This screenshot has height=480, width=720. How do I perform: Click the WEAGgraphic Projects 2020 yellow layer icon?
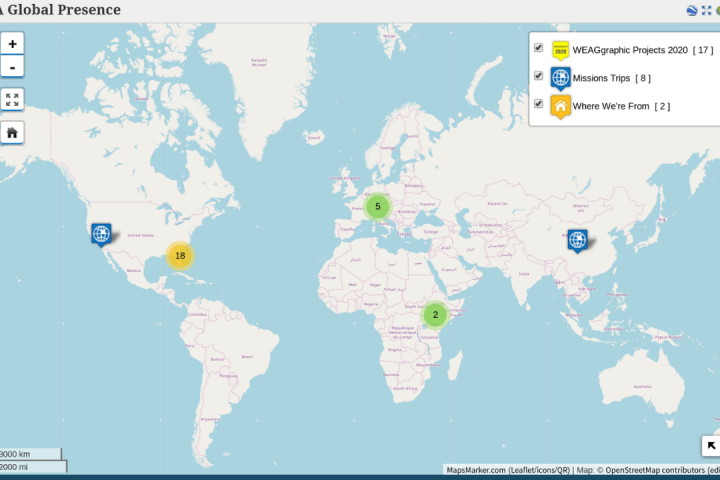[560, 50]
